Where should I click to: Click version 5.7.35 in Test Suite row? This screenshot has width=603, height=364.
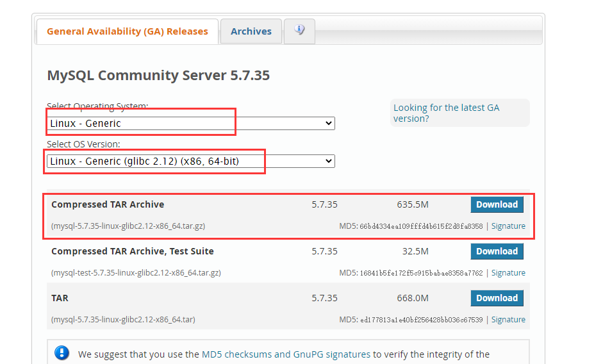pyautogui.click(x=325, y=251)
